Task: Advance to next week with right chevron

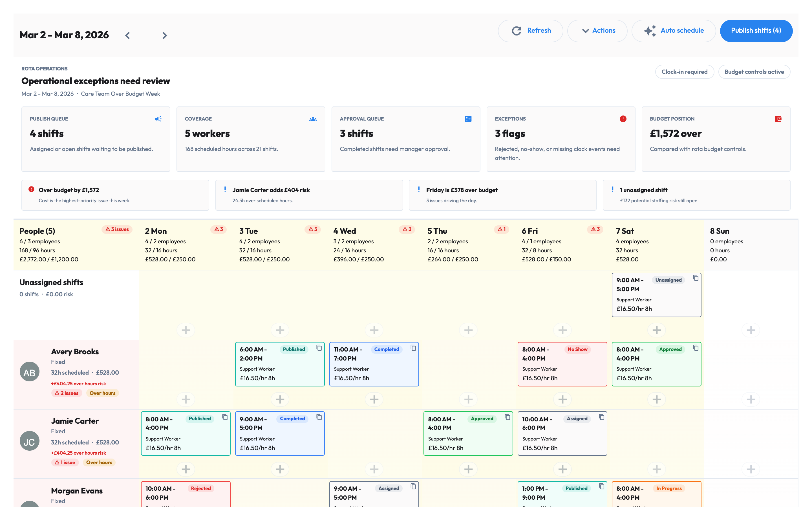Action: [164, 35]
